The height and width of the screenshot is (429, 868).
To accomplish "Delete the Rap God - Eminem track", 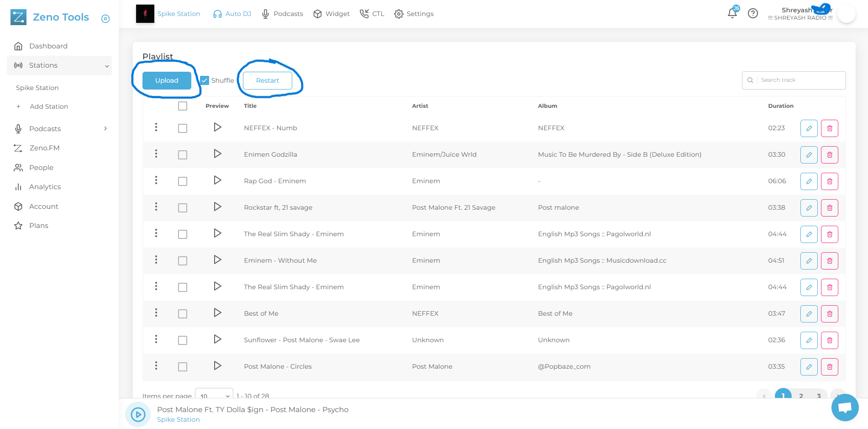I will pos(830,181).
